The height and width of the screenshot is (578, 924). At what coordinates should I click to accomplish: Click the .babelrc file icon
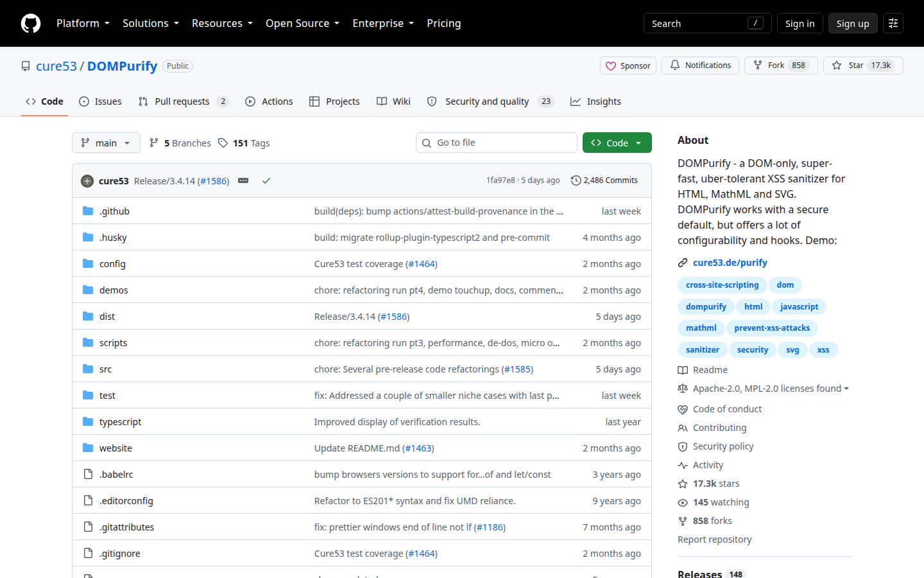(88, 475)
